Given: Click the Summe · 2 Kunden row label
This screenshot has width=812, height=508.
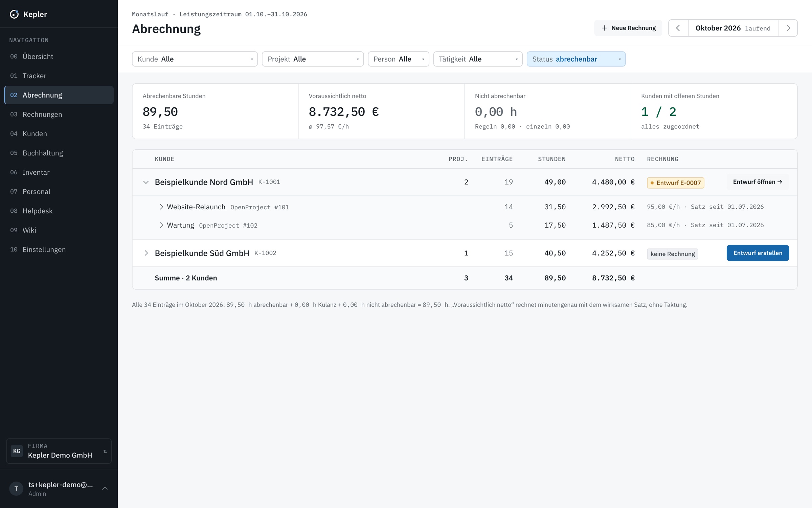Looking at the screenshot, I should (186, 278).
